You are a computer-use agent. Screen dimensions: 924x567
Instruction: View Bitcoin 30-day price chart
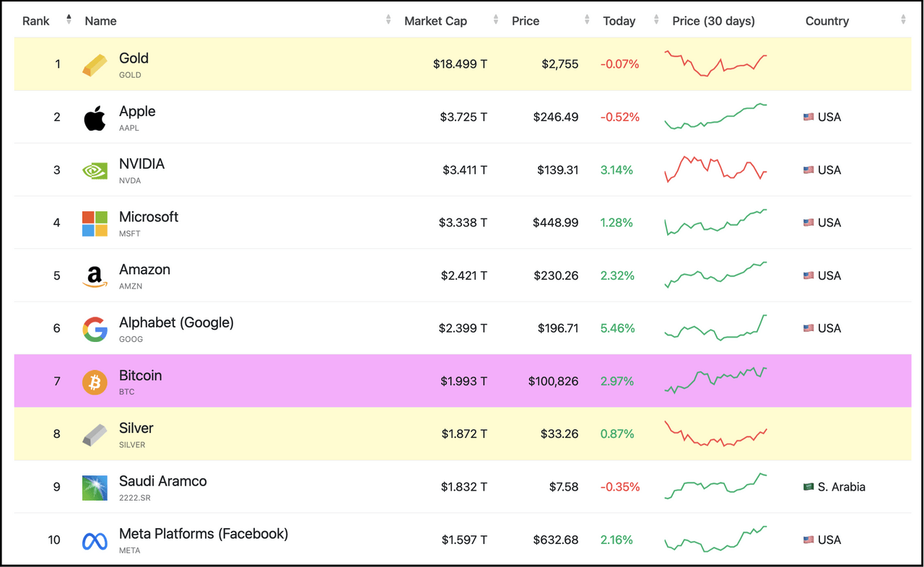715,380
